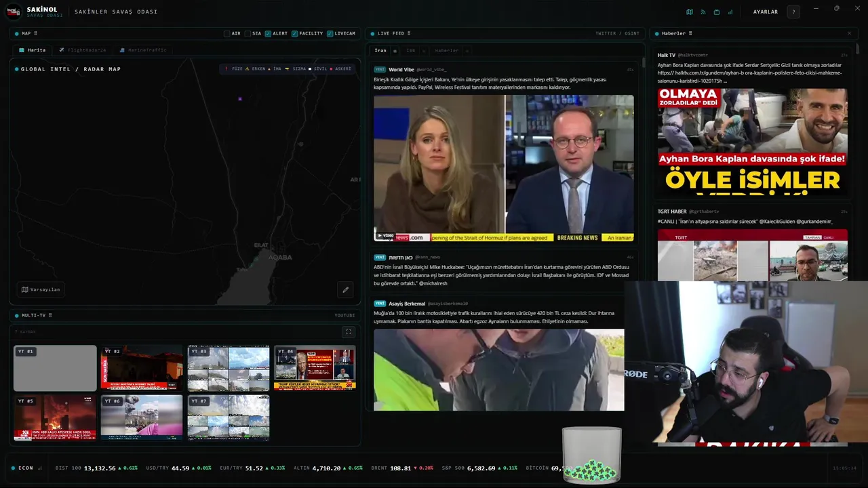Click the RSS feed icon in header

coord(703,12)
